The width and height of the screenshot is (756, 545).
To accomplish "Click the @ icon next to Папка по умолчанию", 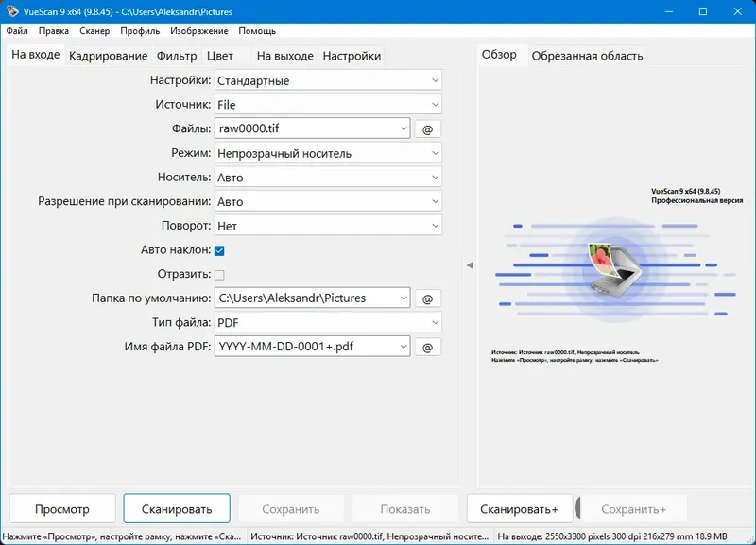I will click(427, 298).
